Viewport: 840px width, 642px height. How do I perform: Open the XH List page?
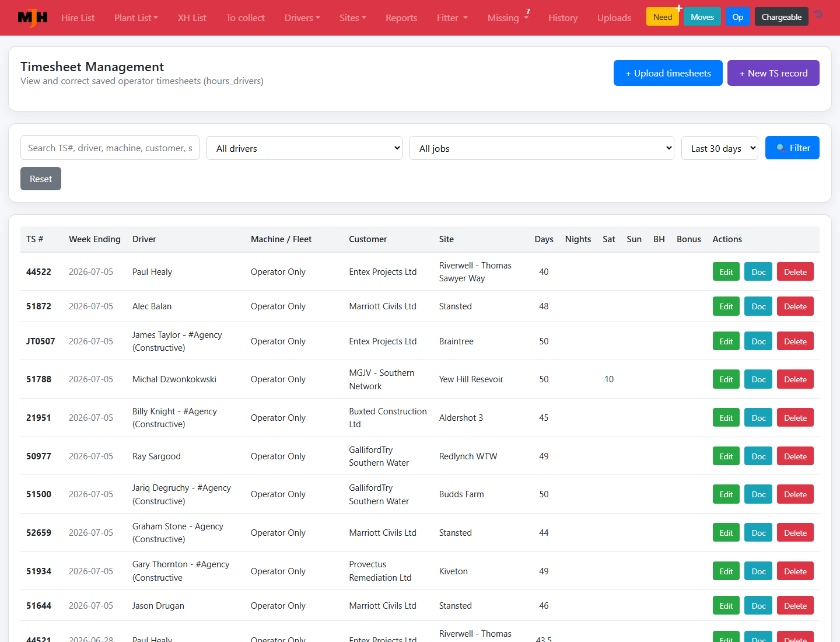click(x=192, y=18)
